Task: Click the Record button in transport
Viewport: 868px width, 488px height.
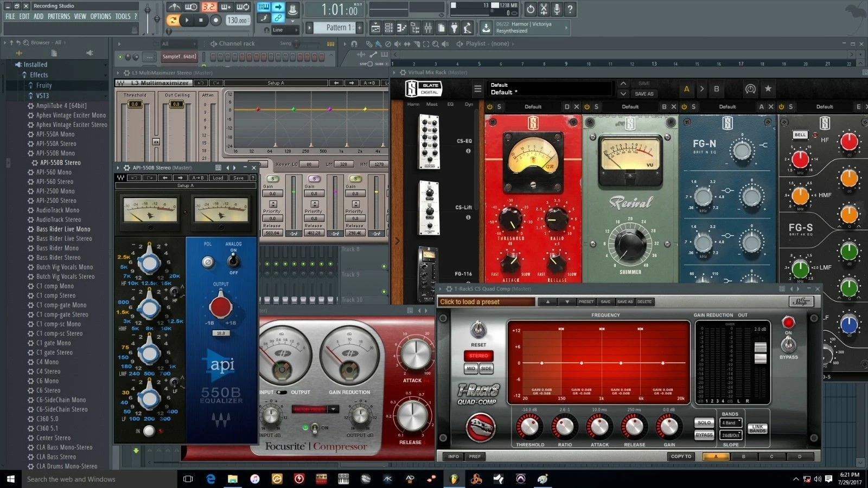Action: coord(215,21)
